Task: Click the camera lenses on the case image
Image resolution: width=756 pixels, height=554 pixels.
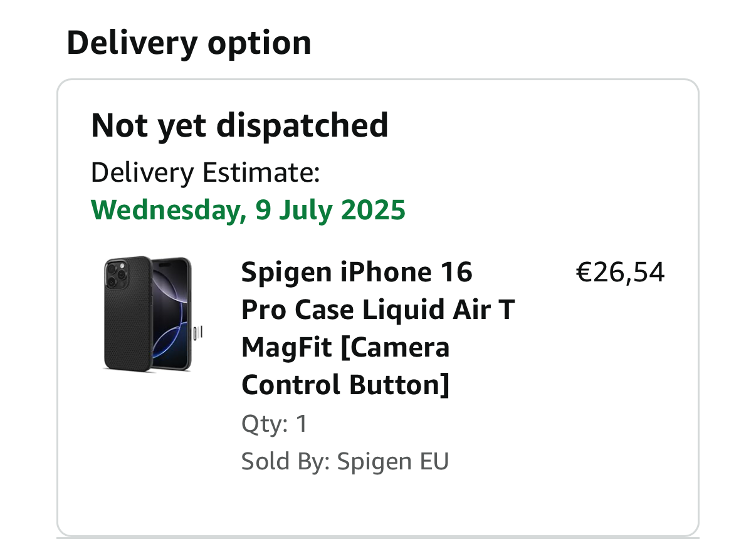Action: click(x=115, y=274)
